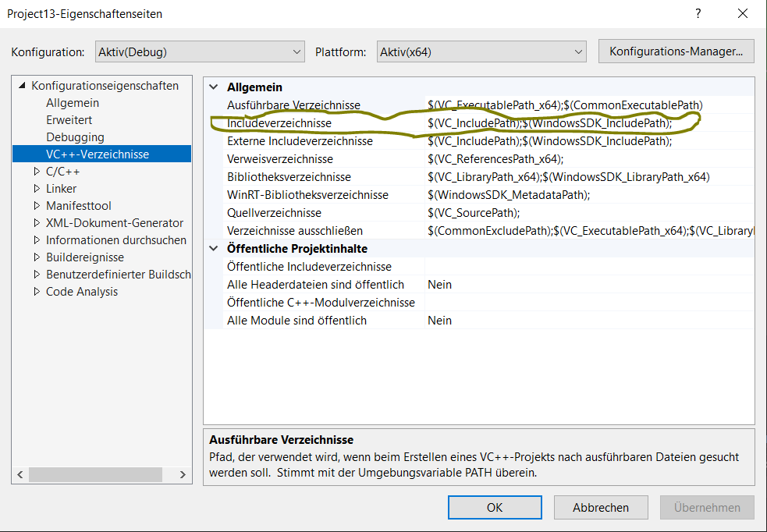Click the Ausführbare Verzeichnisse property row
Viewport: 767px width, 532px height.
click(297, 105)
